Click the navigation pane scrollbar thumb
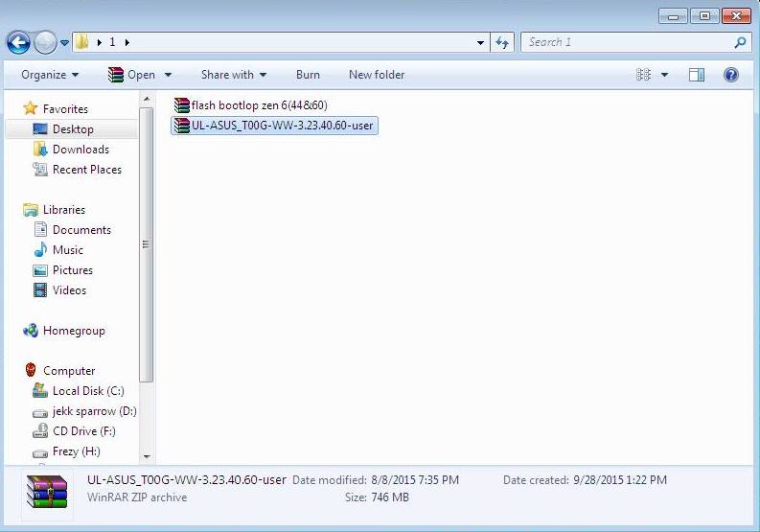 point(146,244)
